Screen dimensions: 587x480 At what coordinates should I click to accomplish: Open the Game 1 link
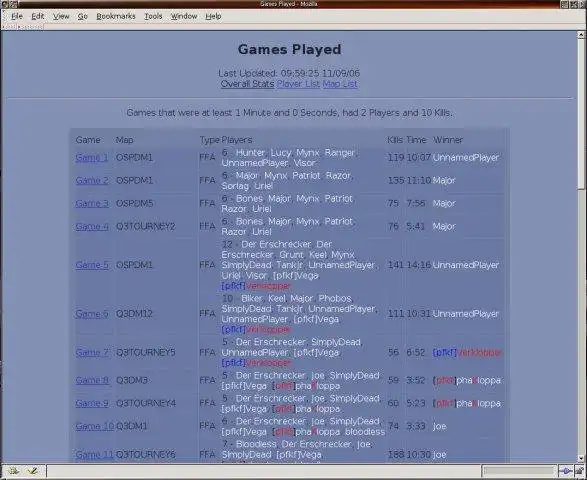[x=92, y=158]
